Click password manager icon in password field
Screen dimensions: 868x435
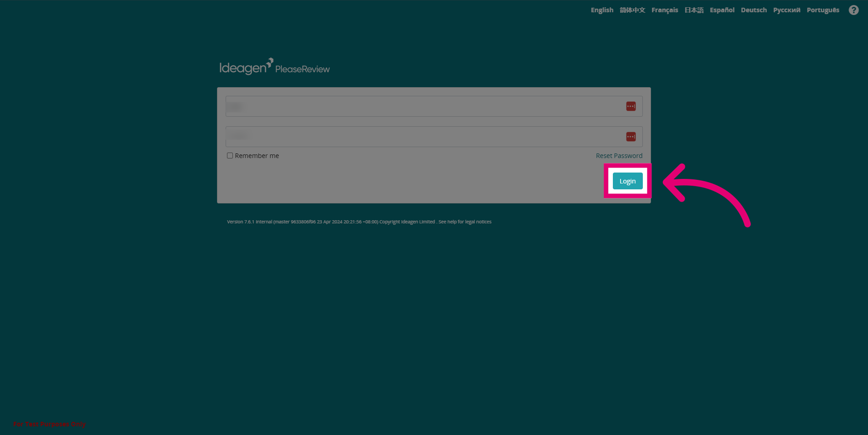pyautogui.click(x=631, y=137)
